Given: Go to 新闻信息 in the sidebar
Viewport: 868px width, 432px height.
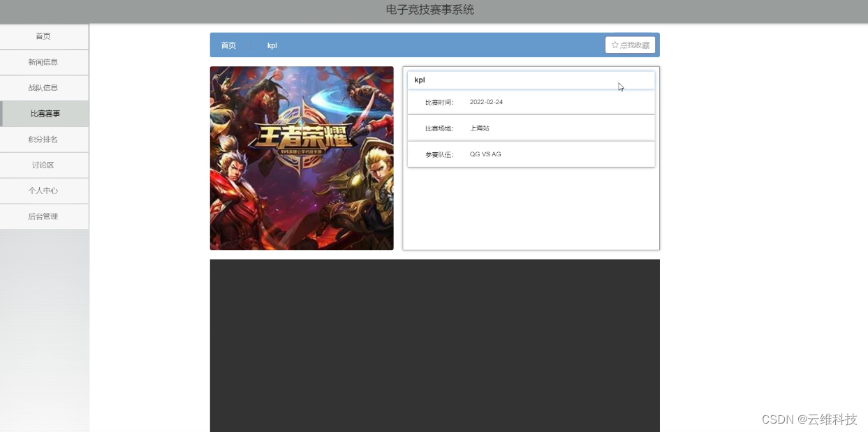Looking at the screenshot, I should pos(44,62).
